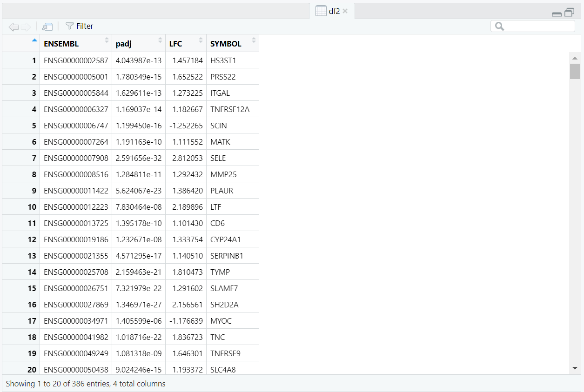Toggle the Filter button
The image size is (584, 392).
80,27
